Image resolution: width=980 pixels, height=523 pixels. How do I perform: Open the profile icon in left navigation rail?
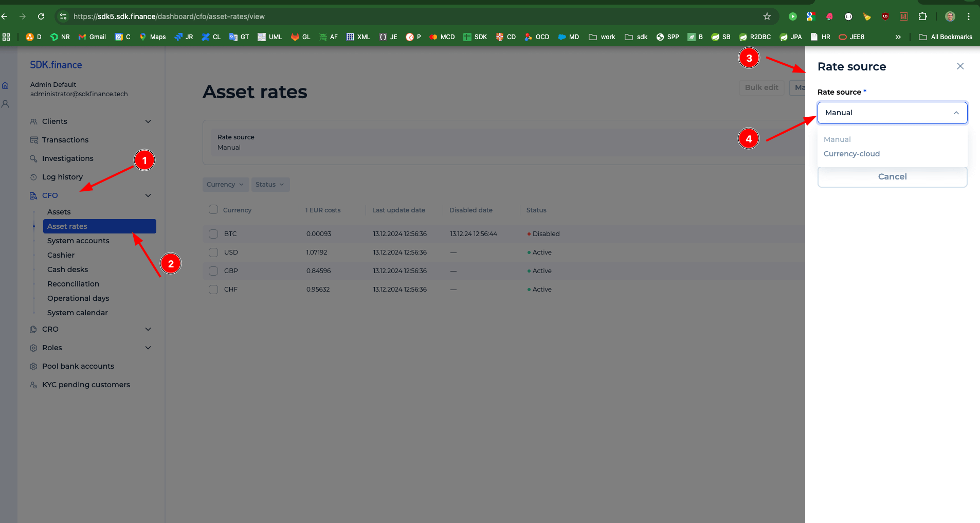coord(6,104)
